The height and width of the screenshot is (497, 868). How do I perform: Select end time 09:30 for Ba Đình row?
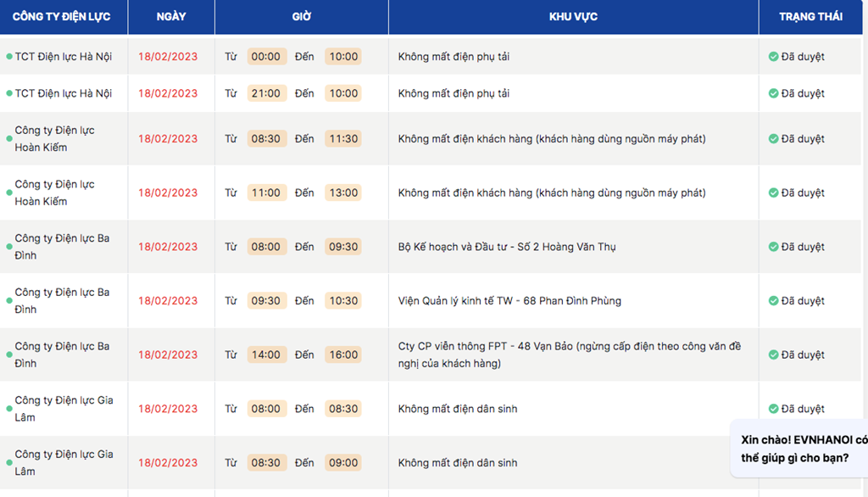[x=343, y=247]
